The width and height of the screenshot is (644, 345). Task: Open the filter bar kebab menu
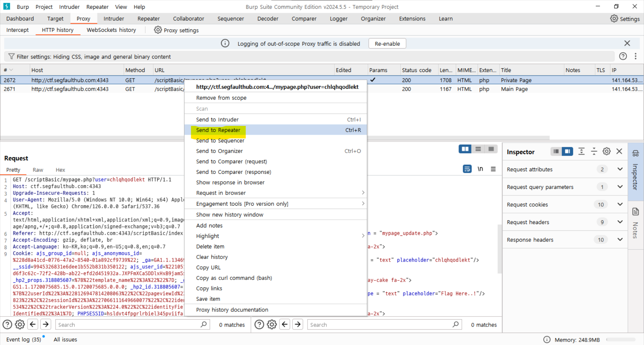[x=635, y=56]
